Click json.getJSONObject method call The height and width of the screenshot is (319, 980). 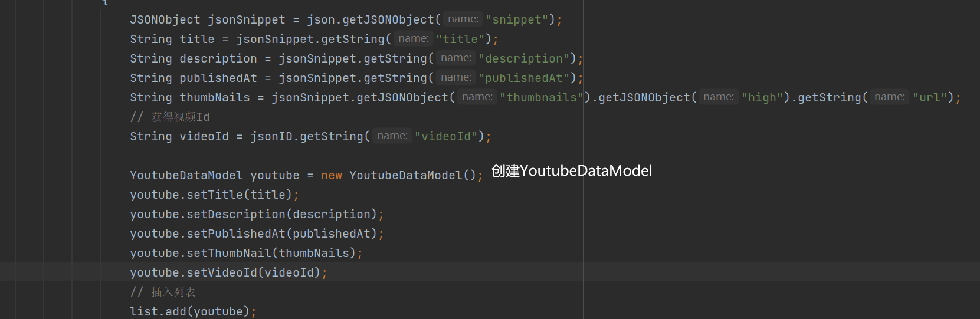[373, 19]
